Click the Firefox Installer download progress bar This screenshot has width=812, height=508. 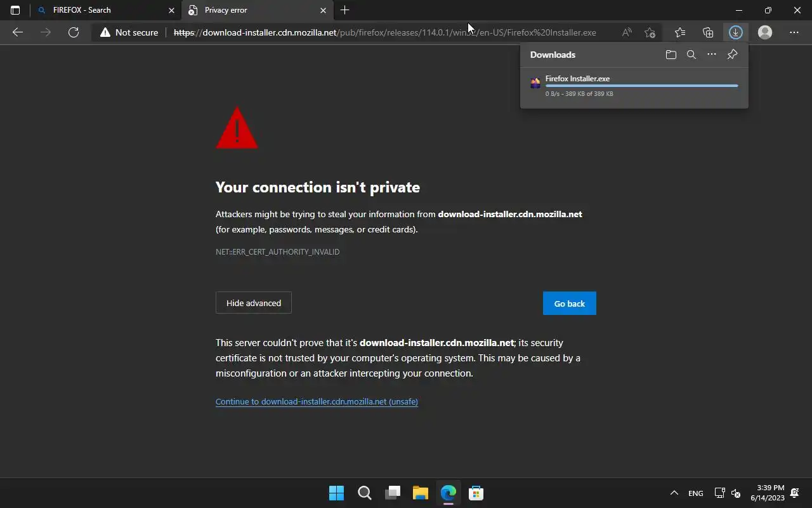641,86
